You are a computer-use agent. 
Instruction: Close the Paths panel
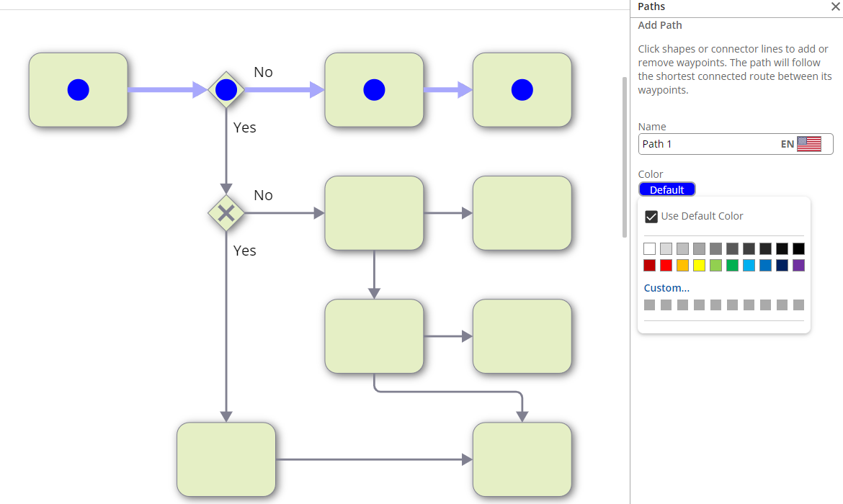(x=835, y=6)
